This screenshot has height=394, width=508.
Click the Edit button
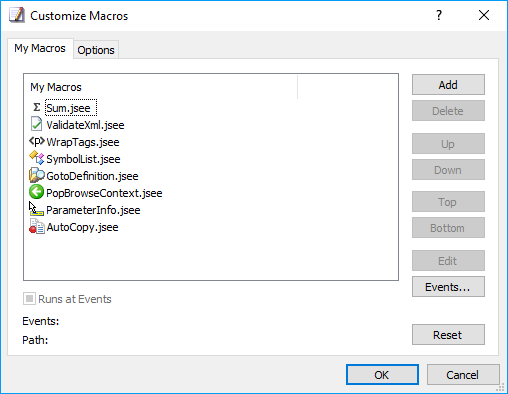[x=448, y=261]
